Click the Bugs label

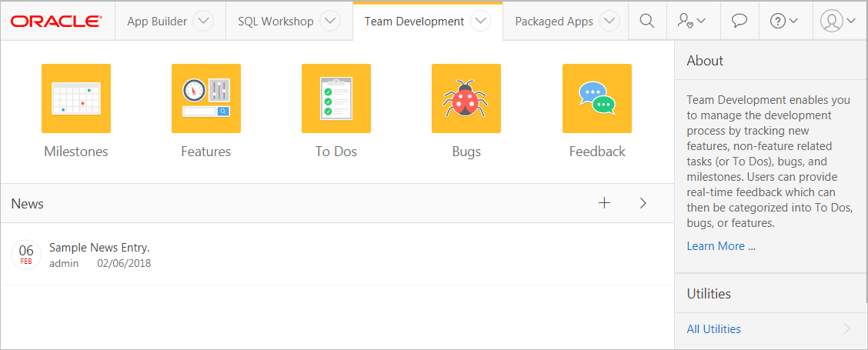coord(466,152)
